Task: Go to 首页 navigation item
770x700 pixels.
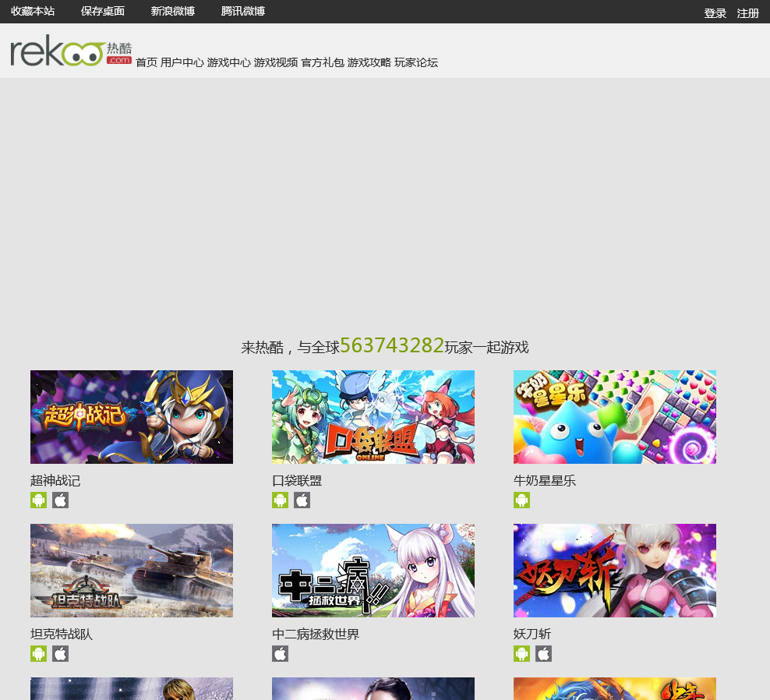Action: pyautogui.click(x=147, y=62)
